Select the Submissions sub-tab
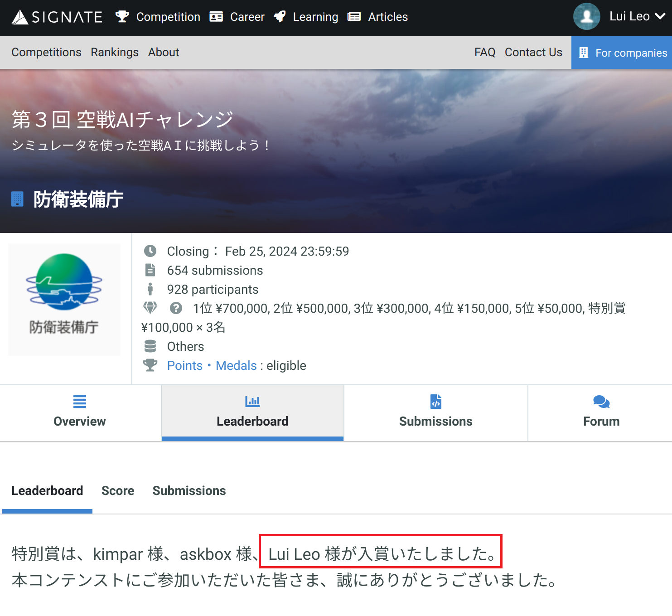672x616 pixels. coord(189,490)
